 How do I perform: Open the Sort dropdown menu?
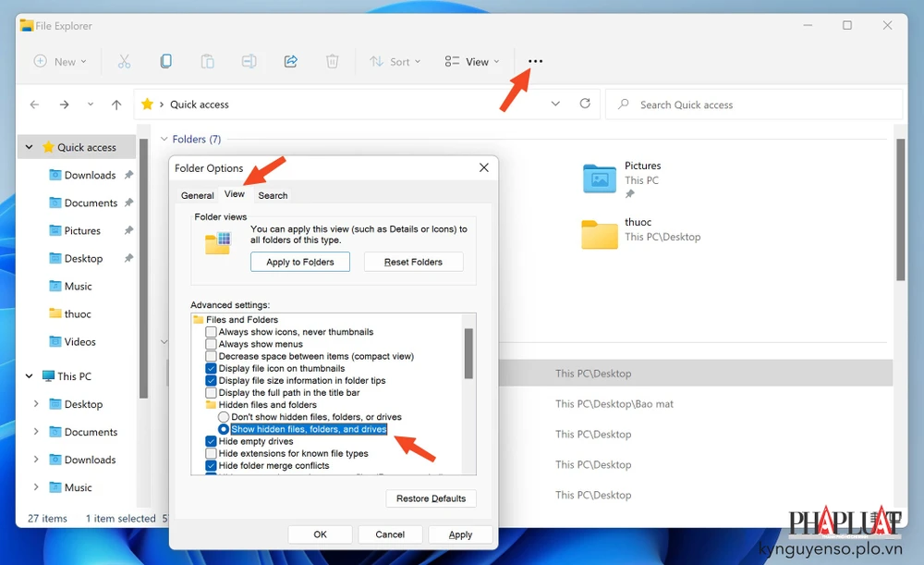(395, 60)
